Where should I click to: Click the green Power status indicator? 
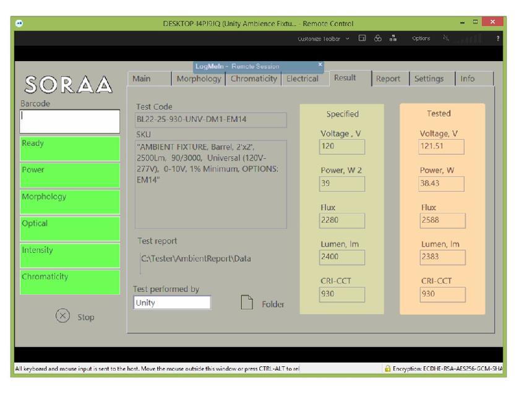(x=70, y=176)
